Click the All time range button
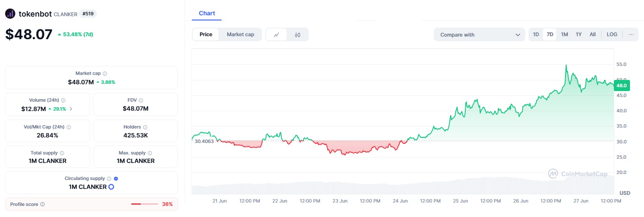 click(593, 34)
